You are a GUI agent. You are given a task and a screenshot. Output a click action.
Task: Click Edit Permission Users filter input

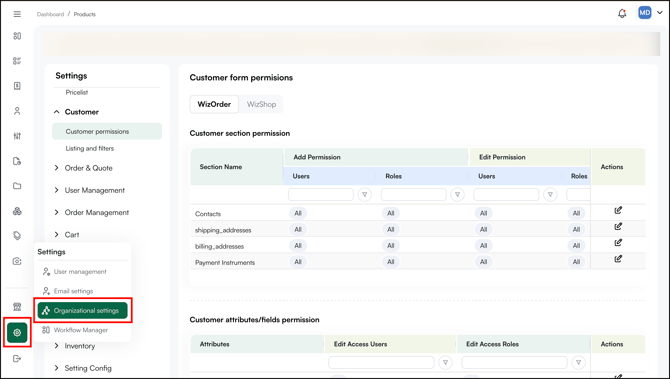coord(506,194)
